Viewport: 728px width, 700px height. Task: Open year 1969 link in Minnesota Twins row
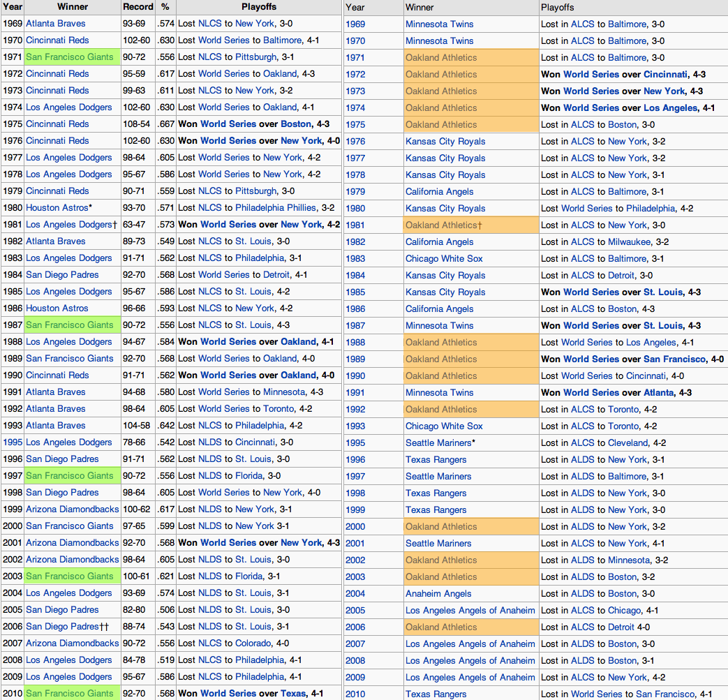tap(355, 24)
